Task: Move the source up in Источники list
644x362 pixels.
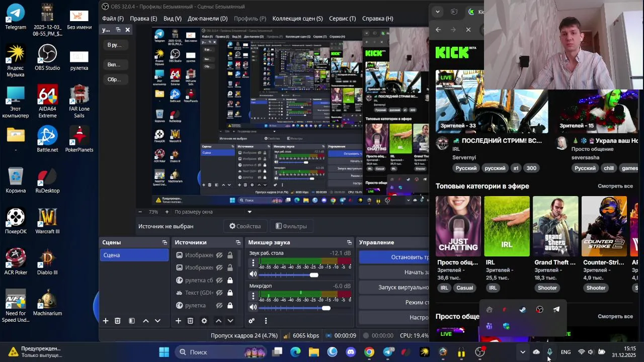Action: pyautogui.click(x=218, y=321)
